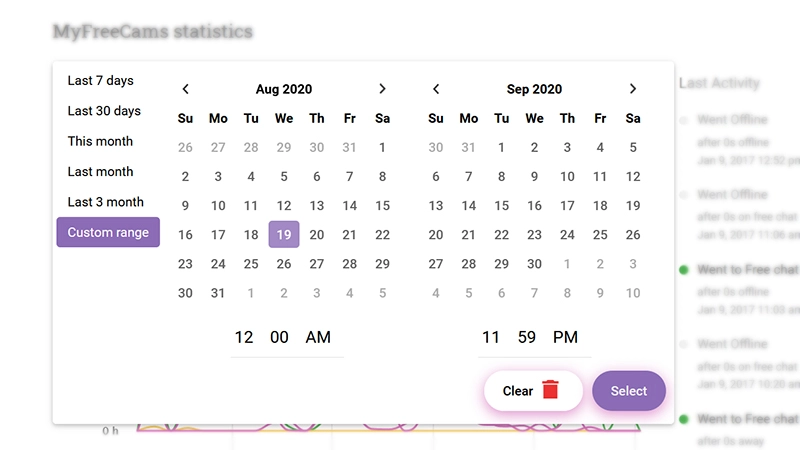Click the end minutes field 59
This screenshot has height=450, width=800.
pos(527,337)
